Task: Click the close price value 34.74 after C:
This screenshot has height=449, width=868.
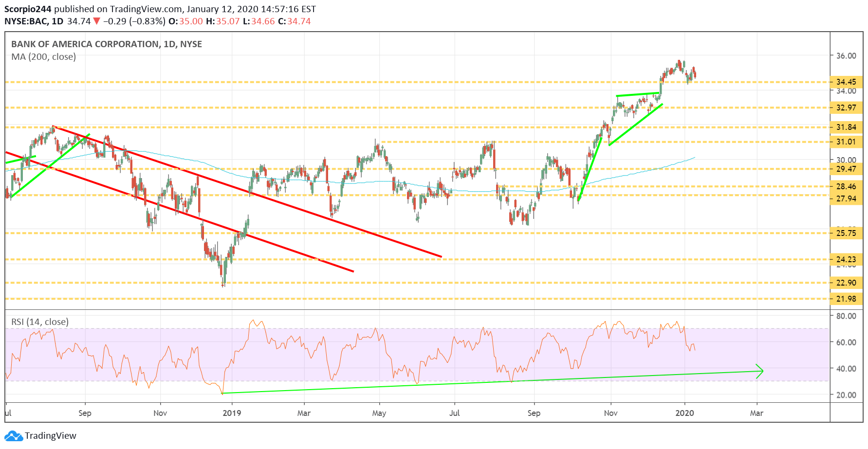Action: click(x=299, y=21)
